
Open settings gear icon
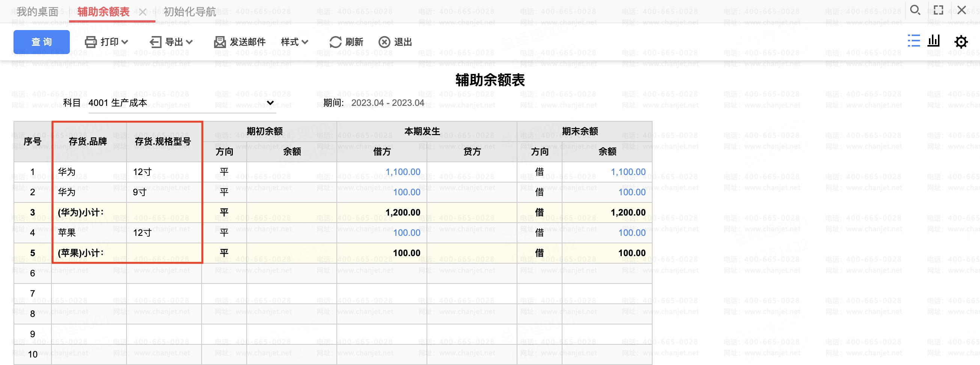[x=960, y=41]
